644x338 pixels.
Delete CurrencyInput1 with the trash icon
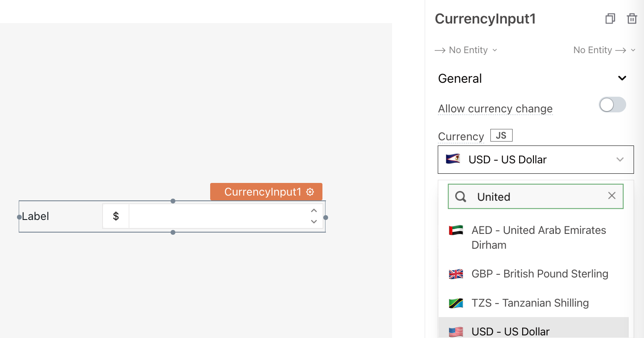pos(632,19)
